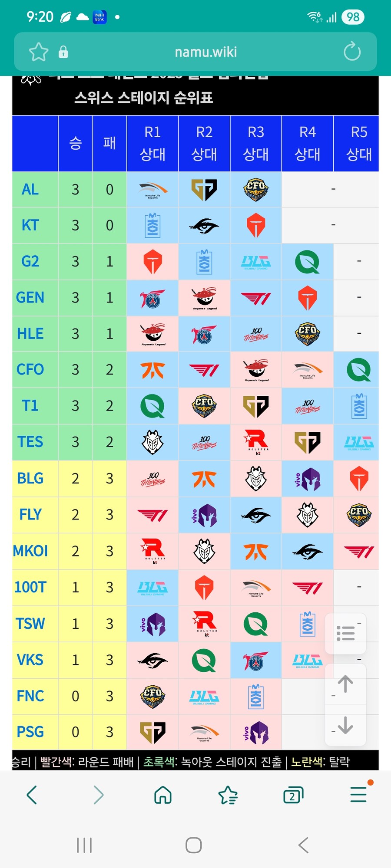Reload the namu.wiki page
This screenshot has width=391, height=868.
(352, 52)
